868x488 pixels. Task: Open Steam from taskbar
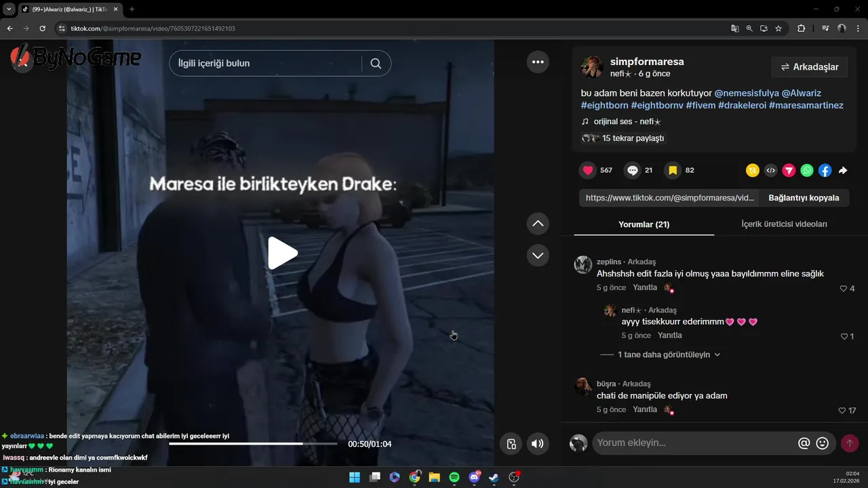point(494,477)
